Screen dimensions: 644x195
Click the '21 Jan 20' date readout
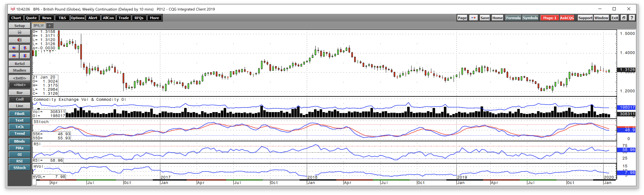44,77
